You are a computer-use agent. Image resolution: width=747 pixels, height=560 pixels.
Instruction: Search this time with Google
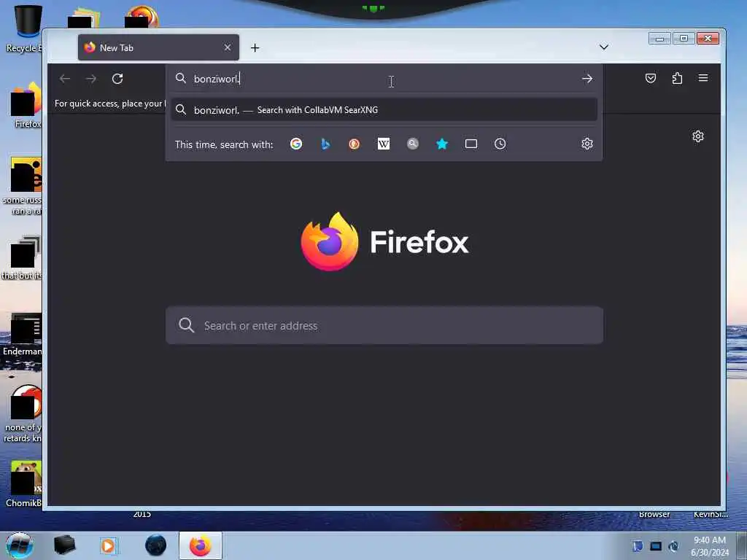(x=296, y=144)
